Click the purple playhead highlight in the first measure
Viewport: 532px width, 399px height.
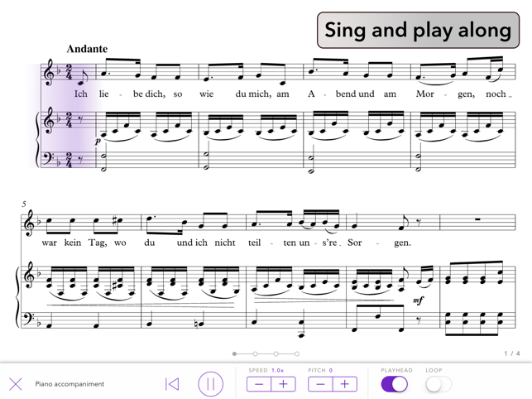68,115
